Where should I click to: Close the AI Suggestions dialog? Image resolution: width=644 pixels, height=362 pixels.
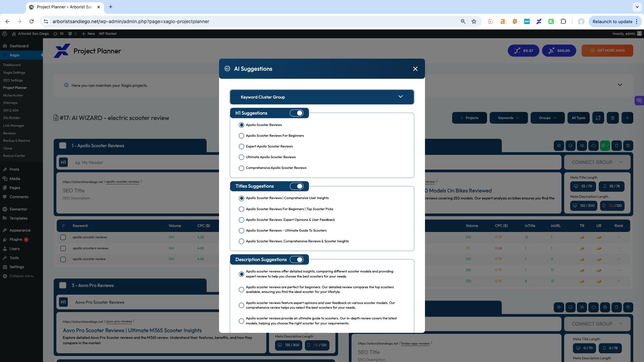(x=415, y=69)
